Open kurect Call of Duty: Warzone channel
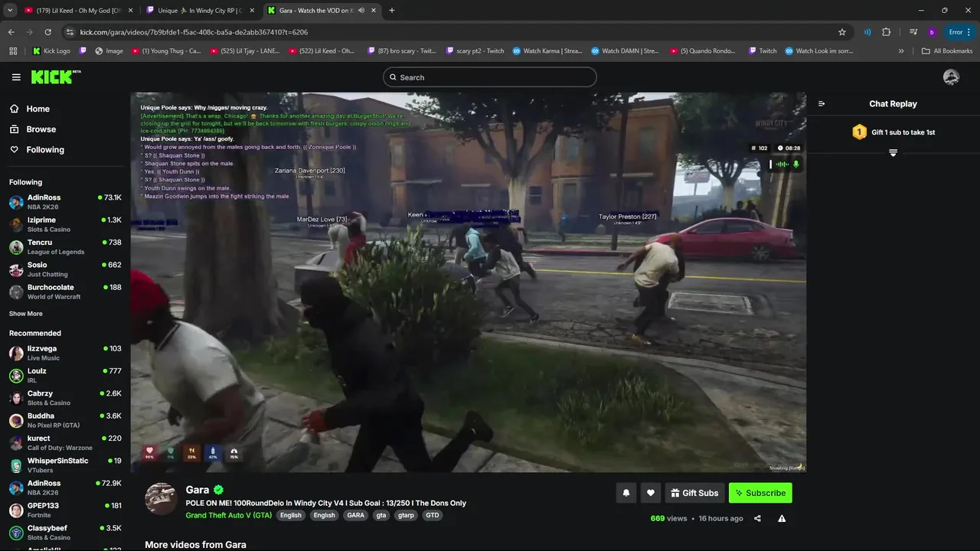 (65, 443)
